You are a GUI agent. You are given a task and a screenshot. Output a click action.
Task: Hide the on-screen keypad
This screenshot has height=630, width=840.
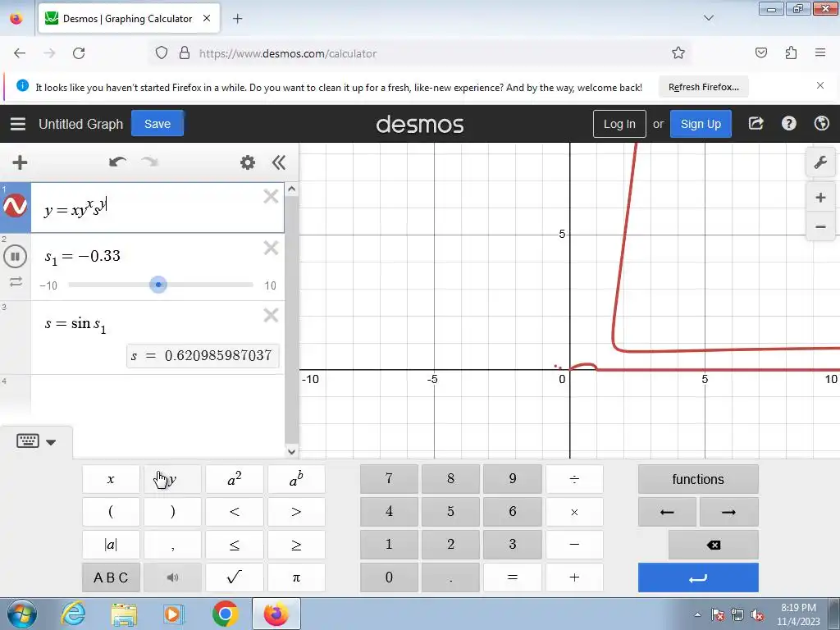(28, 441)
